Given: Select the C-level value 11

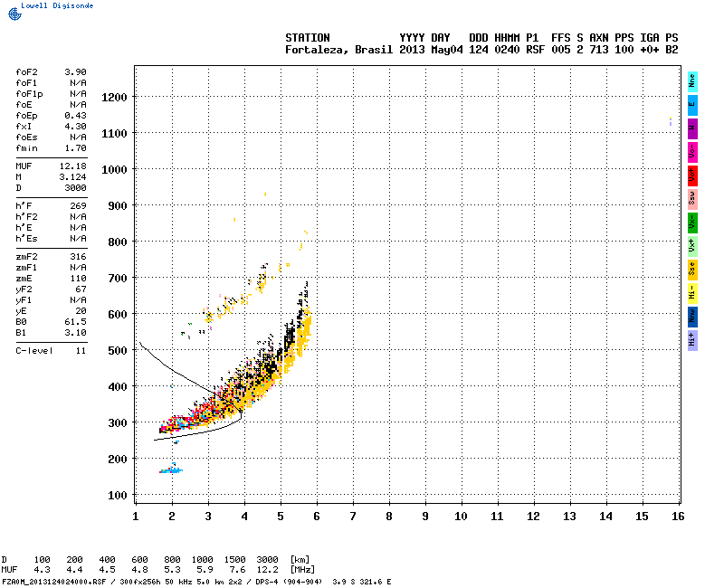Looking at the screenshot, I should coord(81,351).
